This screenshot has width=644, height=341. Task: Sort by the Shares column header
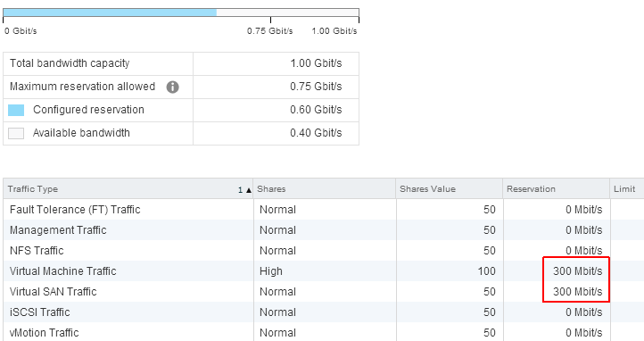tap(325, 189)
